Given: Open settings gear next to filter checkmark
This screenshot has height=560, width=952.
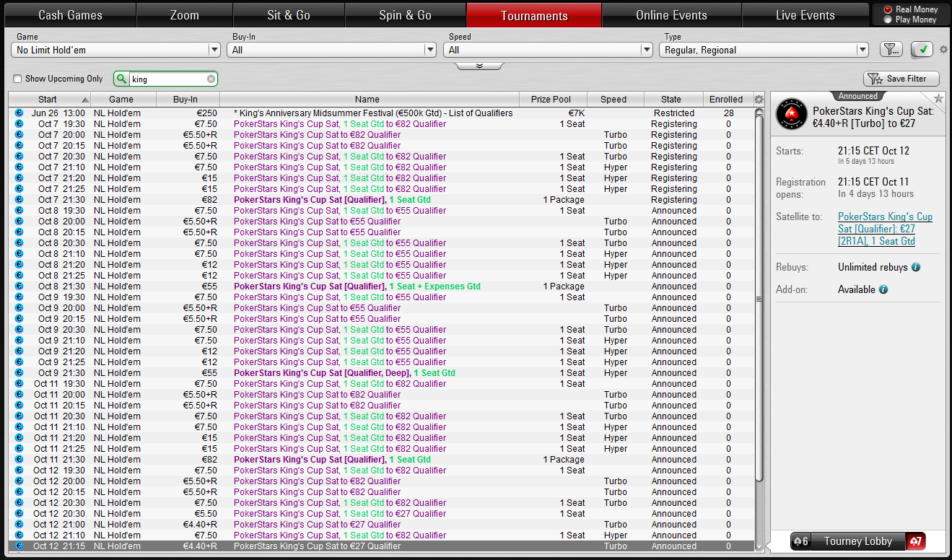Looking at the screenshot, I should 943,50.
